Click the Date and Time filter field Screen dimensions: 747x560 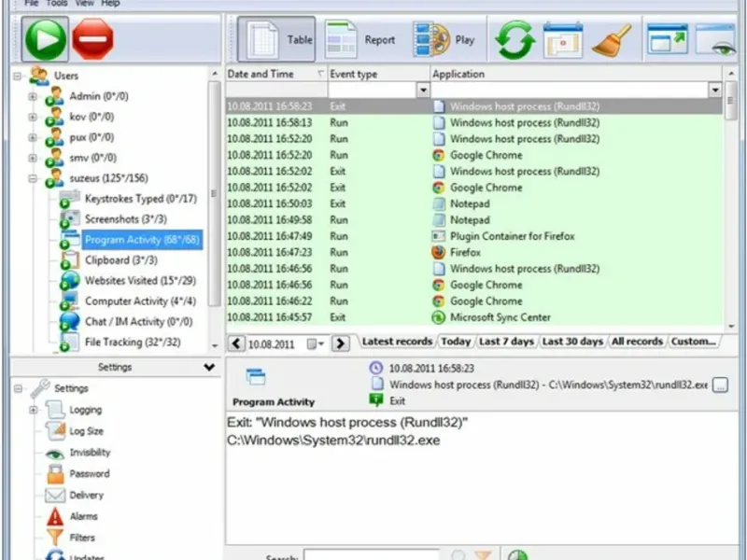[x=276, y=90]
